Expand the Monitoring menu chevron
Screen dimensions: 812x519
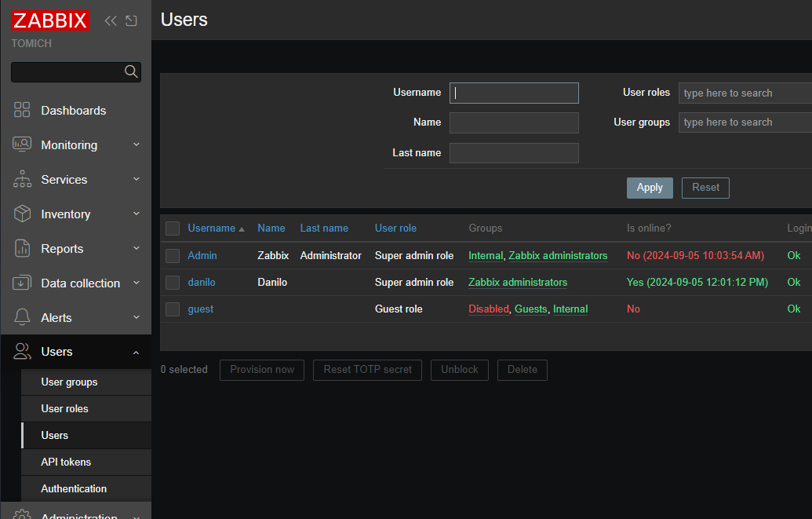(x=137, y=144)
